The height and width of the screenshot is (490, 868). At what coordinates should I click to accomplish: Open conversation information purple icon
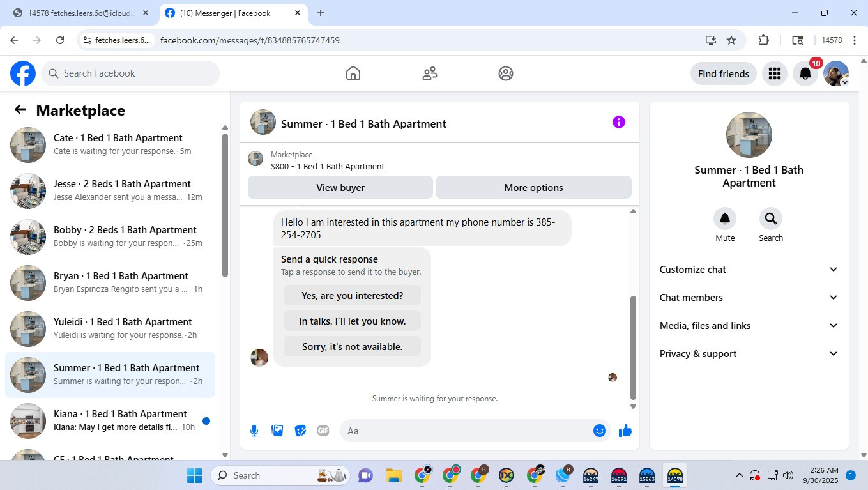click(x=619, y=122)
